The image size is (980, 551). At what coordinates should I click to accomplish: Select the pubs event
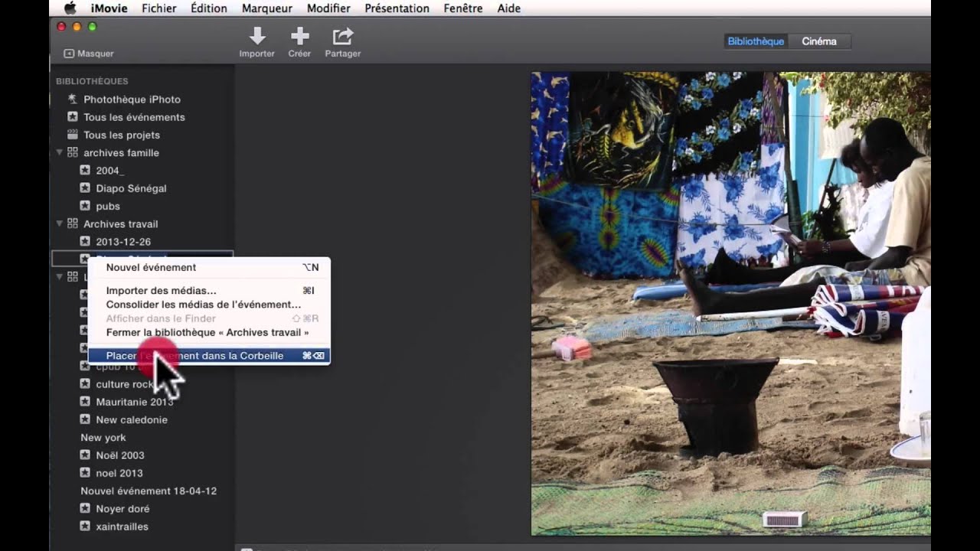[x=108, y=206]
